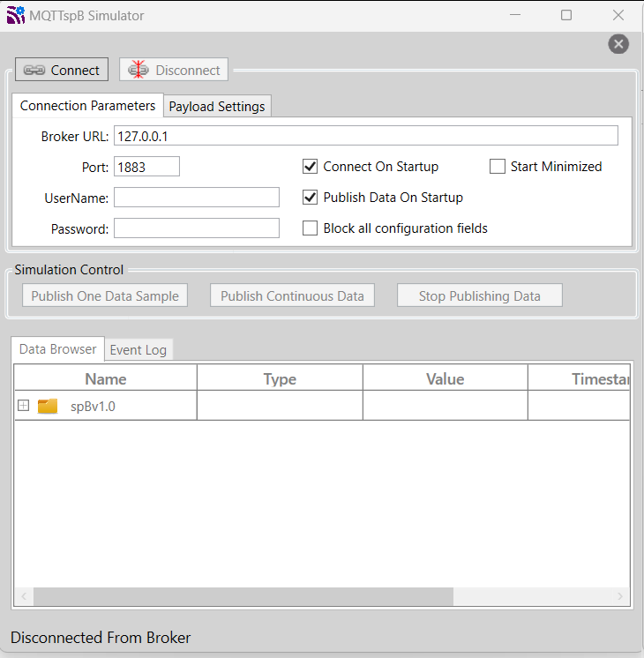Click the Broker URL input field
Image resolution: width=644 pixels, height=658 pixels.
pyautogui.click(x=365, y=136)
